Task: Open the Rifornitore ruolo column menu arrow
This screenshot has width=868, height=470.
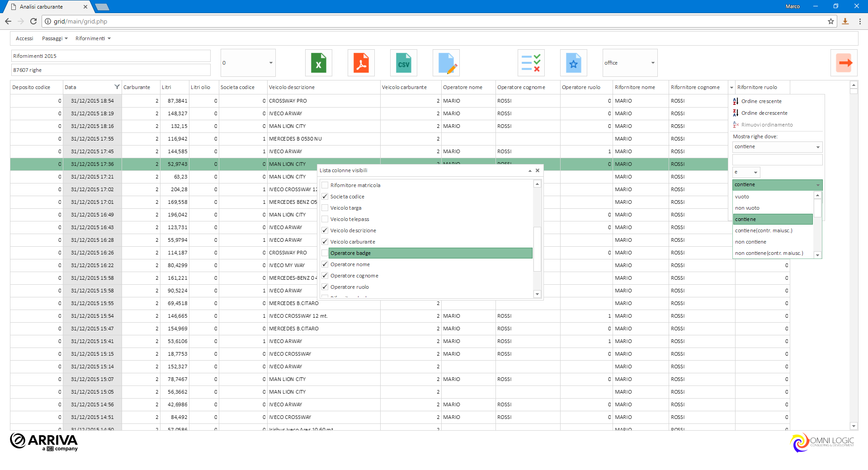Action: pos(731,88)
